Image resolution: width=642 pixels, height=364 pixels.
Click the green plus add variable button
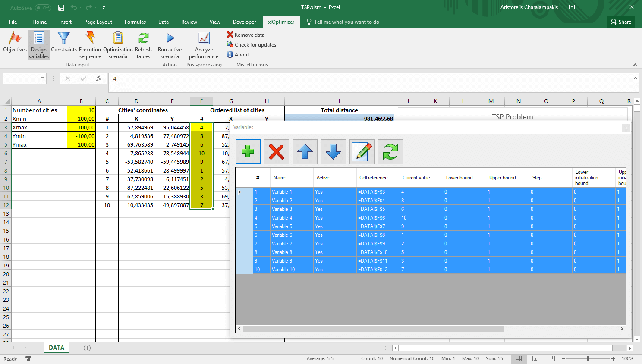[248, 152]
